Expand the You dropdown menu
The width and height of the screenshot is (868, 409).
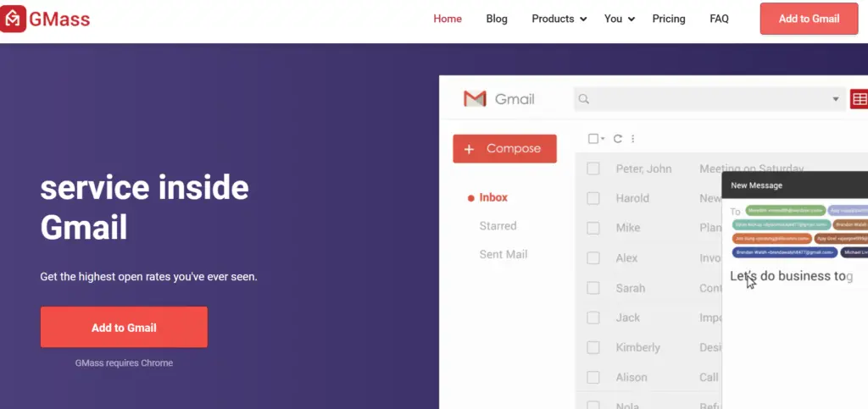(619, 19)
